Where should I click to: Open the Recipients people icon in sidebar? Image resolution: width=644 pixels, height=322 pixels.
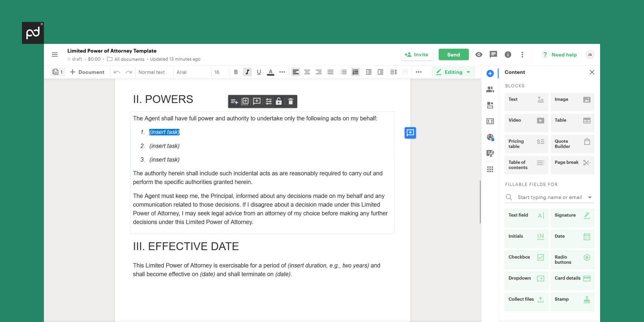490,89
